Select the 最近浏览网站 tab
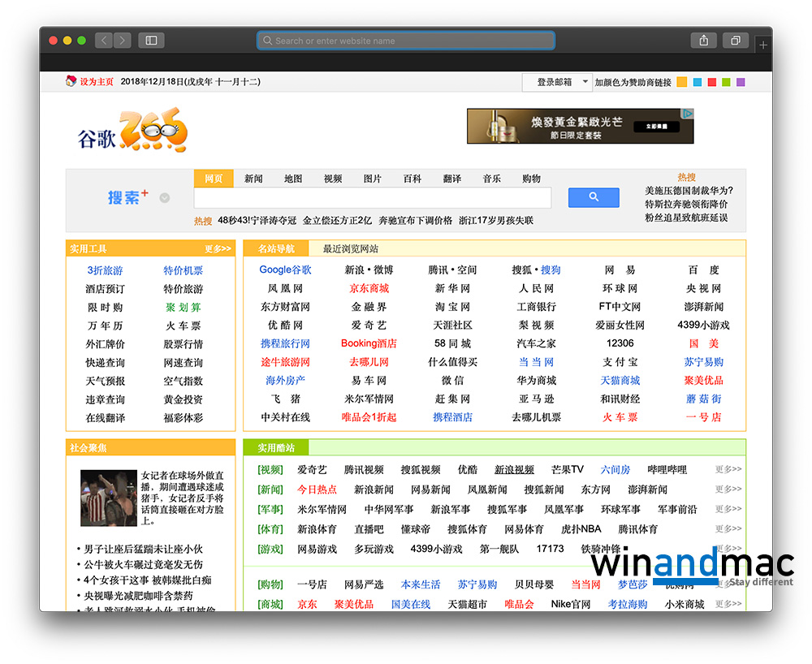 pyautogui.click(x=351, y=248)
